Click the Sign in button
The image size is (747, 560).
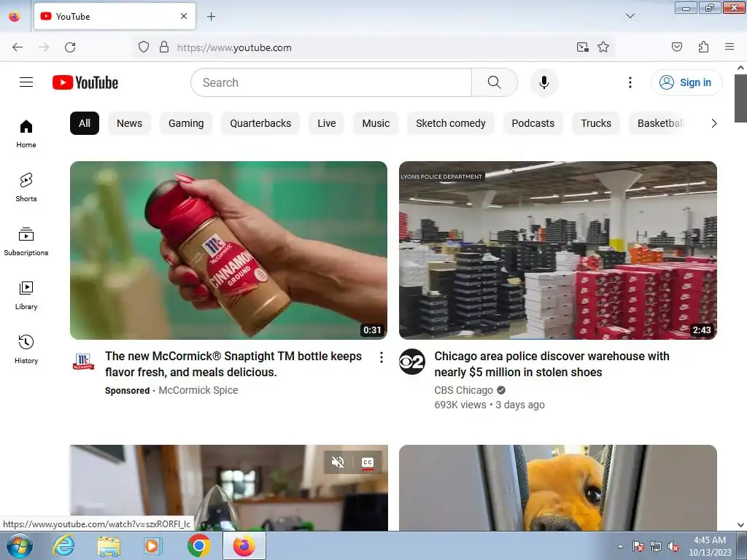tap(686, 82)
